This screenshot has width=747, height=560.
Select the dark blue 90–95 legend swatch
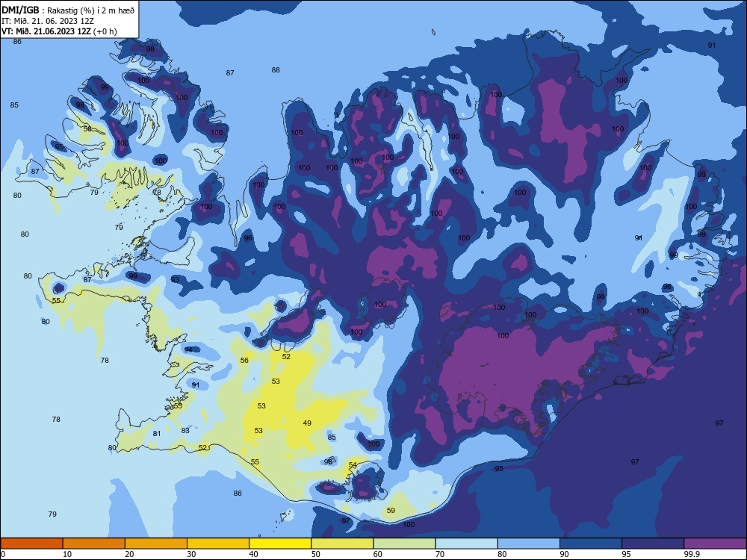click(591, 544)
